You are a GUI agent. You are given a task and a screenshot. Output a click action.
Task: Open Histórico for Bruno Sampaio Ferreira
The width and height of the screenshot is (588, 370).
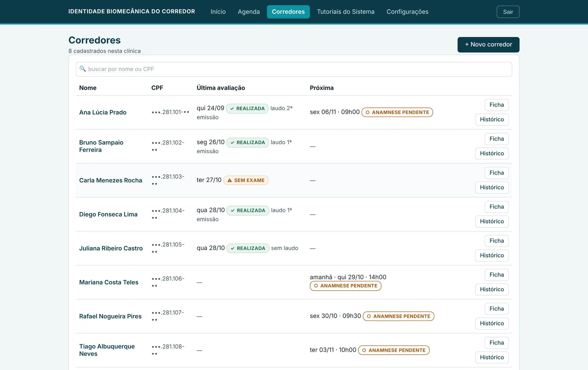coord(492,153)
